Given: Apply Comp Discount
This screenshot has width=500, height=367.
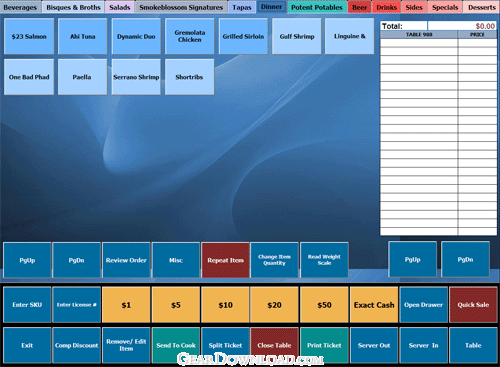Looking at the screenshot, I should coord(76,345).
